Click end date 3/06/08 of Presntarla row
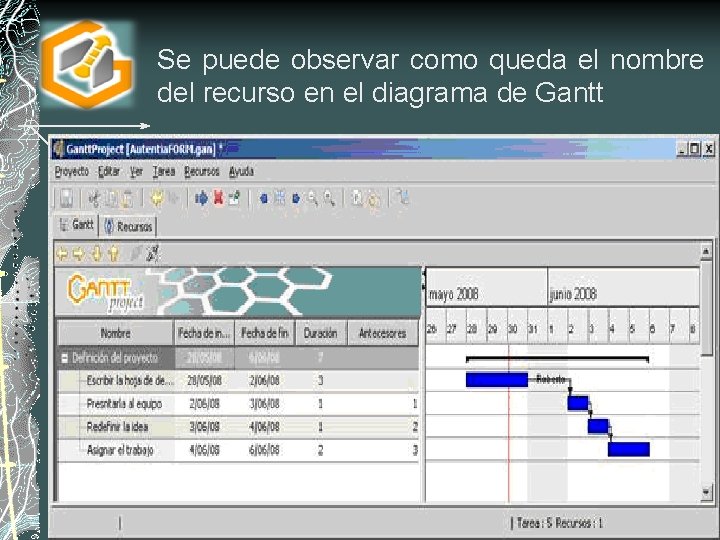720x540 pixels. pyautogui.click(x=264, y=404)
